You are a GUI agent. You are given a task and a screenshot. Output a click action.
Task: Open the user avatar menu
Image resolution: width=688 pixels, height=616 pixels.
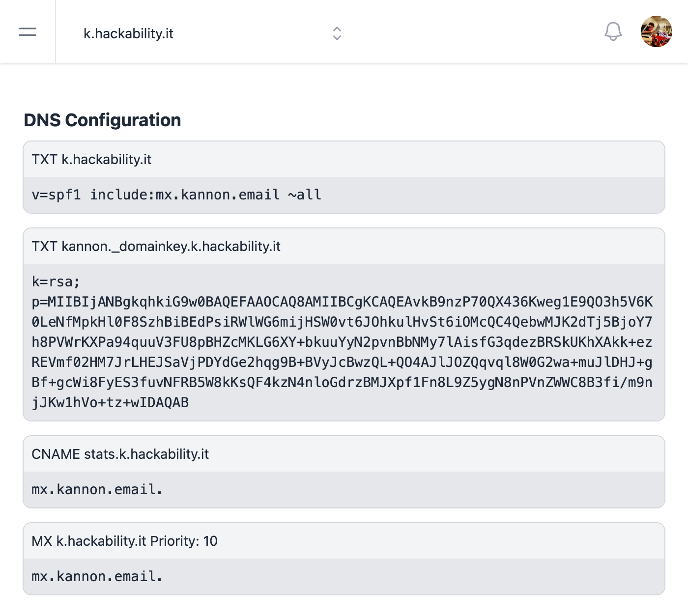tap(656, 31)
